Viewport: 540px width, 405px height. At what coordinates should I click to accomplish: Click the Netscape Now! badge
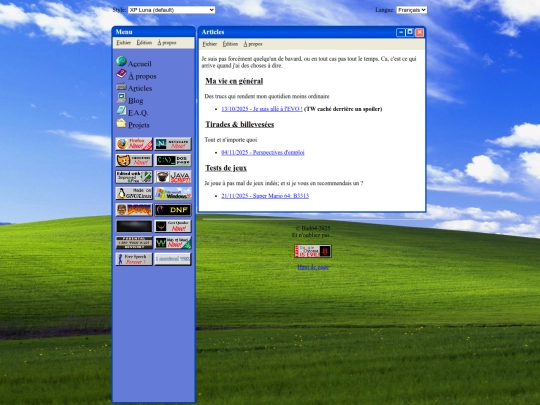pos(173,144)
